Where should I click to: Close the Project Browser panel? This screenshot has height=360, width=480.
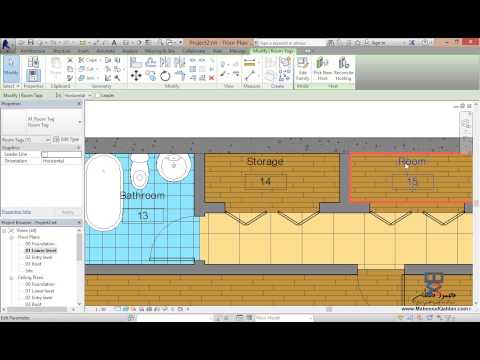79,222
